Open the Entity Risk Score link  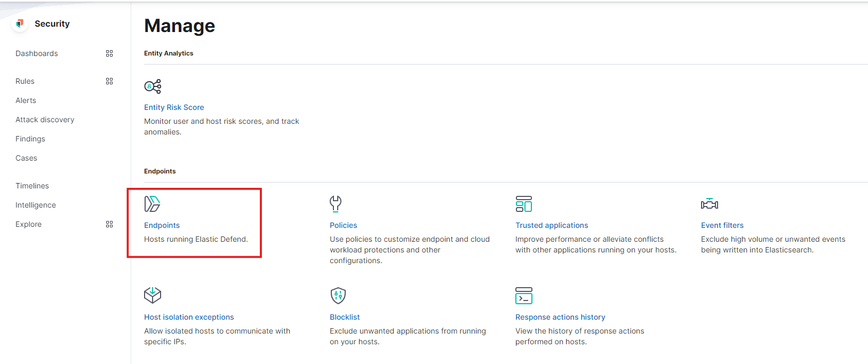[x=174, y=107]
